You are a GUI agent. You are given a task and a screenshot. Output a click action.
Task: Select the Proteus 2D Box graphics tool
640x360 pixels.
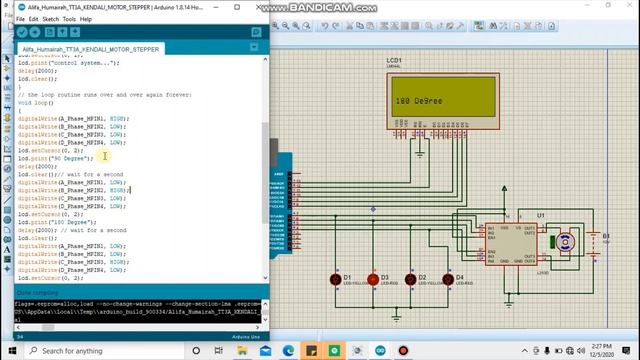coord(7,210)
